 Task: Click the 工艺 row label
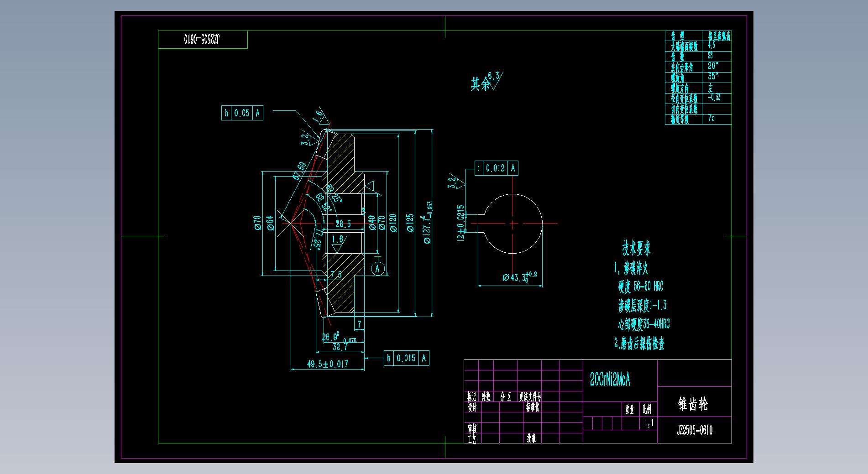click(x=472, y=439)
